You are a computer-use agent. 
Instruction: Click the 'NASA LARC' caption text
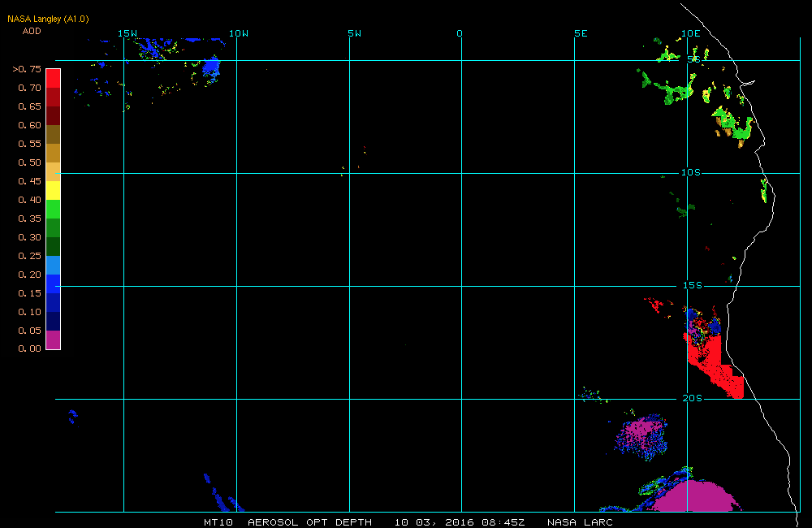[580, 522]
